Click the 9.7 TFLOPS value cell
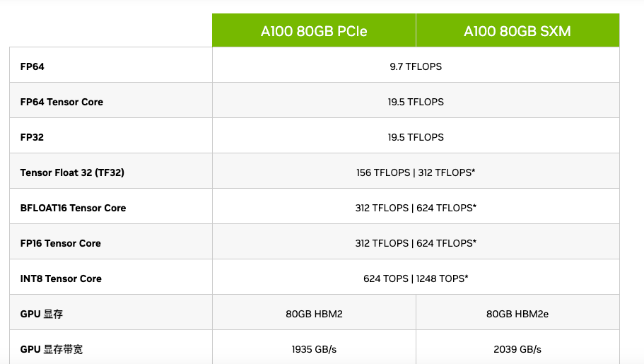Viewport: 644px width, 364px height. pyautogui.click(x=416, y=66)
